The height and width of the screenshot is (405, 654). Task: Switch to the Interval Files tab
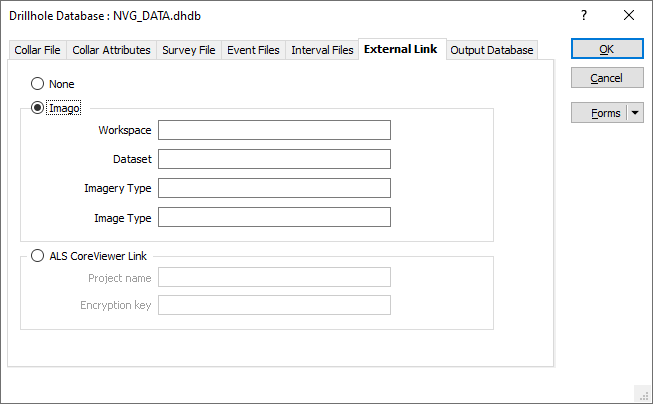tap(322, 50)
